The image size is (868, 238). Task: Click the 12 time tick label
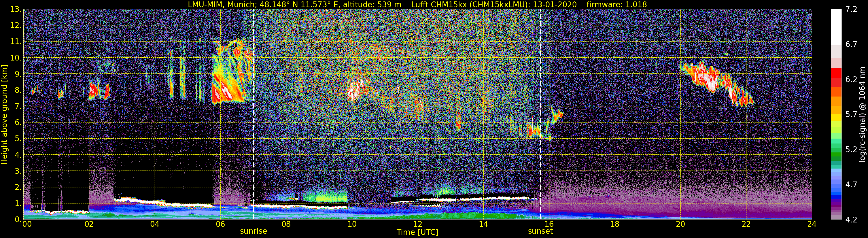click(x=417, y=224)
